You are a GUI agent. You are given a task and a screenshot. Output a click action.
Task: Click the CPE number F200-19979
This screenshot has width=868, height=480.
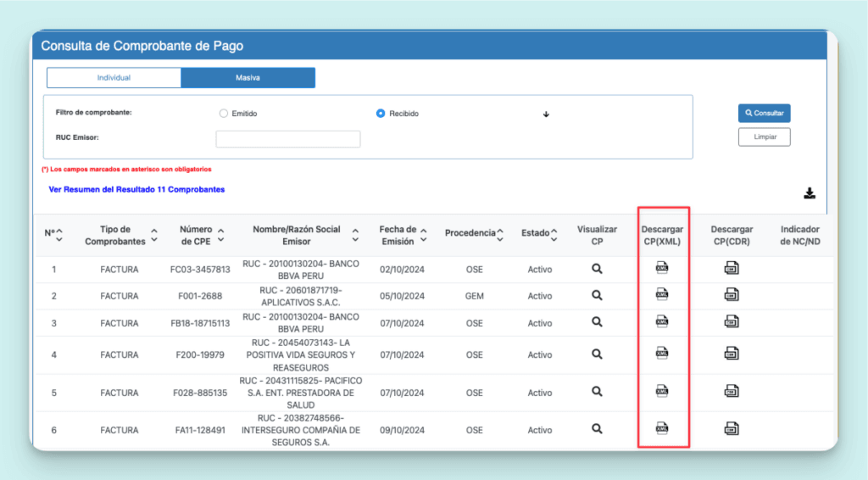tap(200, 354)
